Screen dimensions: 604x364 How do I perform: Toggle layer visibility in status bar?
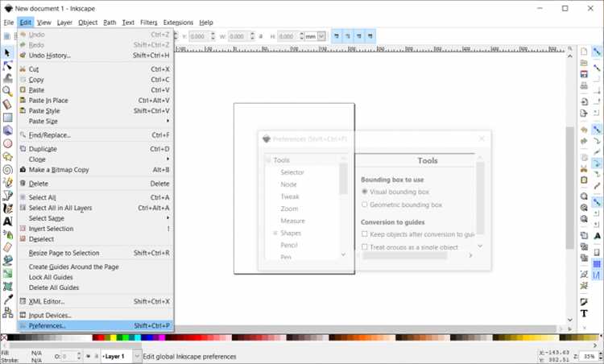89,356
